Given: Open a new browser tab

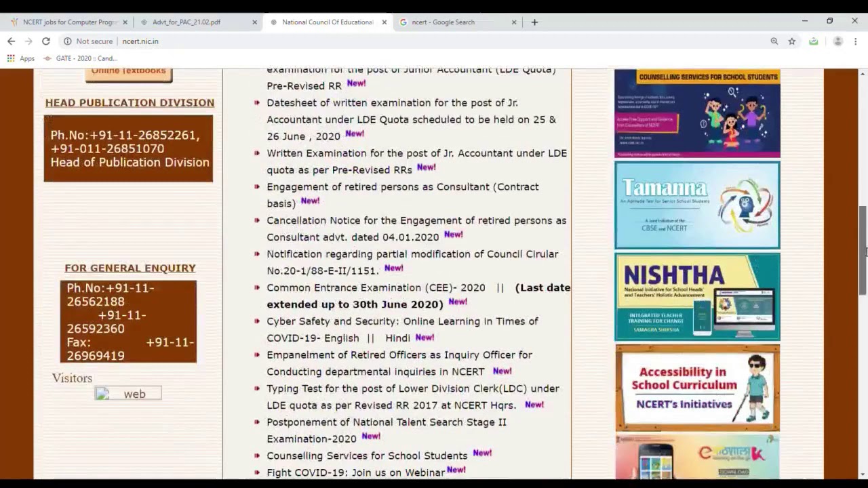Looking at the screenshot, I should tap(534, 22).
